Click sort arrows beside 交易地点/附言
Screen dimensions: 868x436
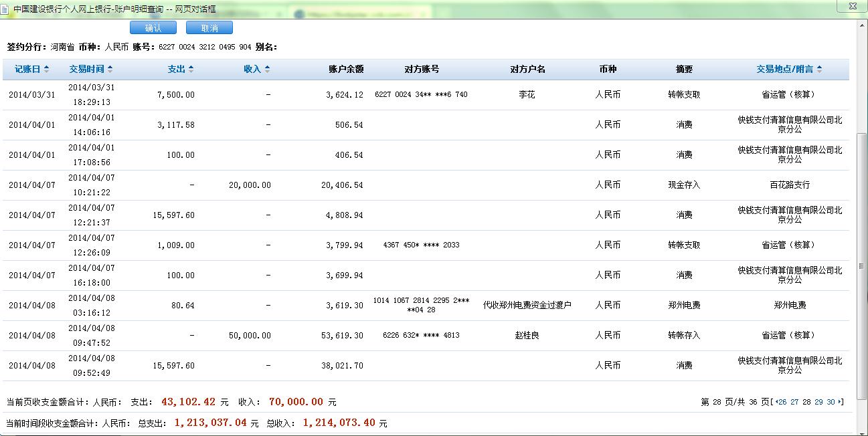pyautogui.click(x=819, y=70)
